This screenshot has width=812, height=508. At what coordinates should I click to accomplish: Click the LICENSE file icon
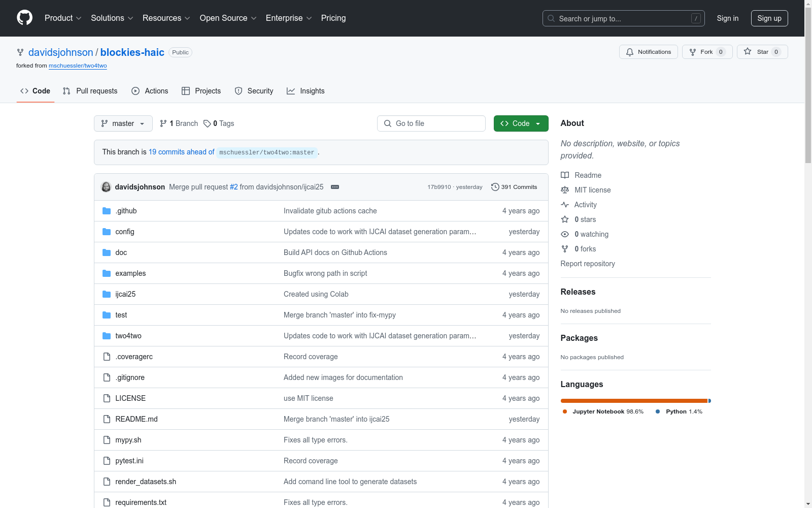(x=107, y=398)
